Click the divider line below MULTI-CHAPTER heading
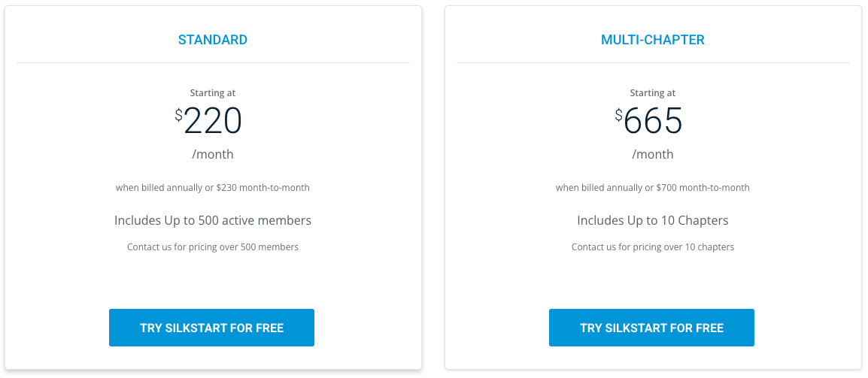 click(x=653, y=62)
